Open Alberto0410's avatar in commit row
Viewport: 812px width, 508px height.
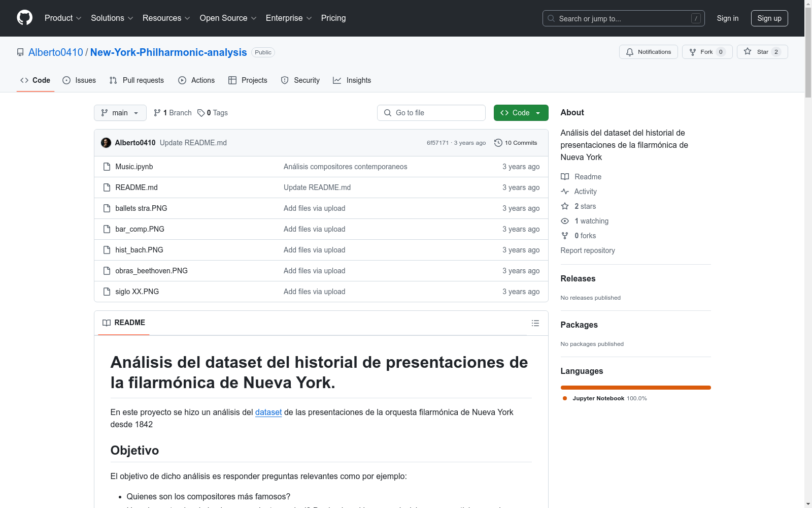point(106,143)
